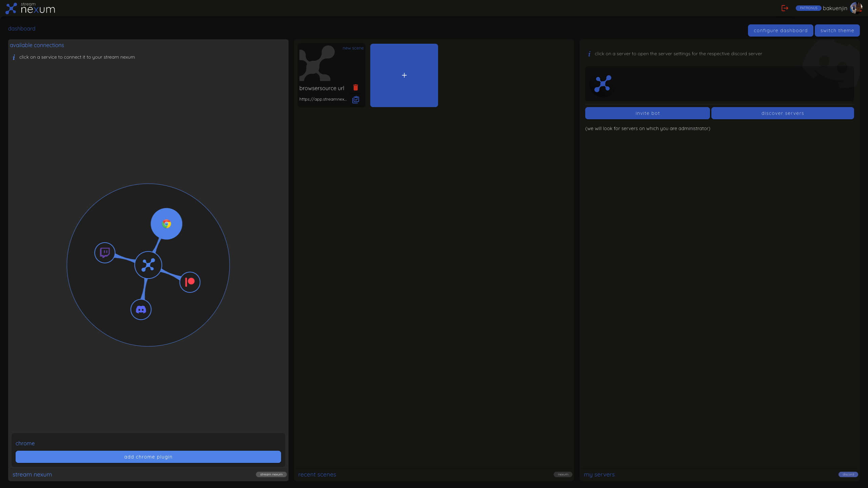Delete the scene via trash icon
Screen dimensions: 868x488
pyautogui.click(x=355, y=88)
